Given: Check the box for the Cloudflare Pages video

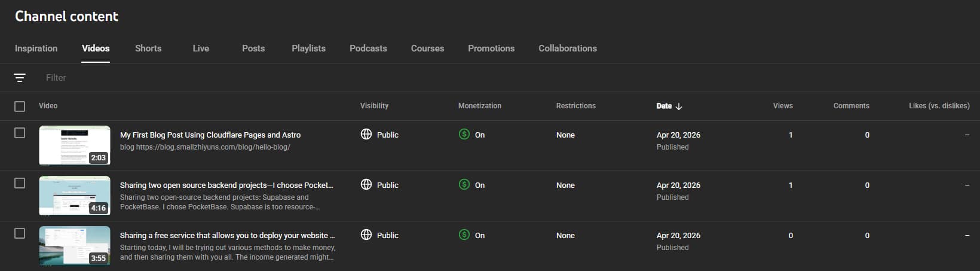Looking at the screenshot, I should (x=20, y=133).
